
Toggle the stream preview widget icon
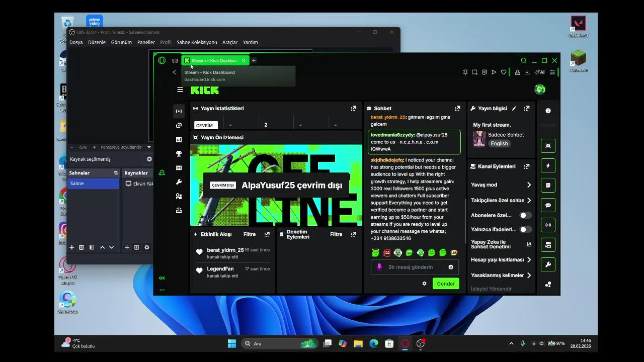[548, 146]
